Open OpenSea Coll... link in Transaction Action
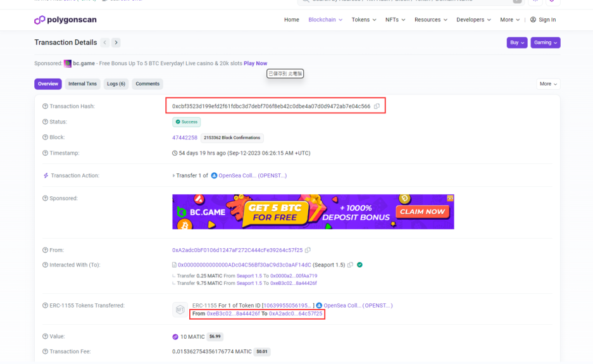Viewport: 593px width, 364px height. tap(253, 175)
